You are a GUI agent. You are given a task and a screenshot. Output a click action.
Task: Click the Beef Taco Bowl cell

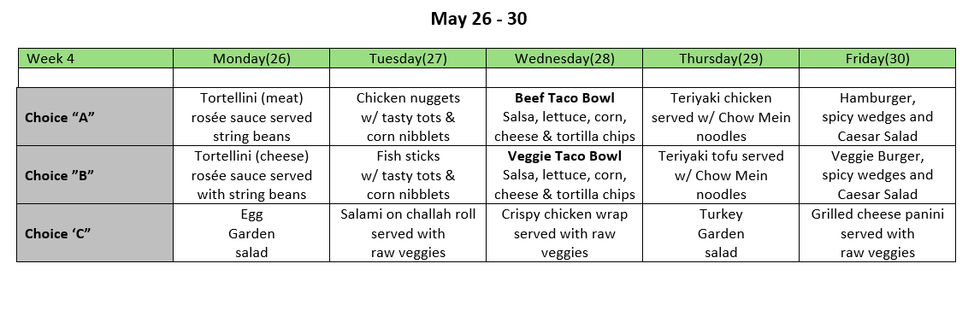pyautogui.click(x=564, y=117)
